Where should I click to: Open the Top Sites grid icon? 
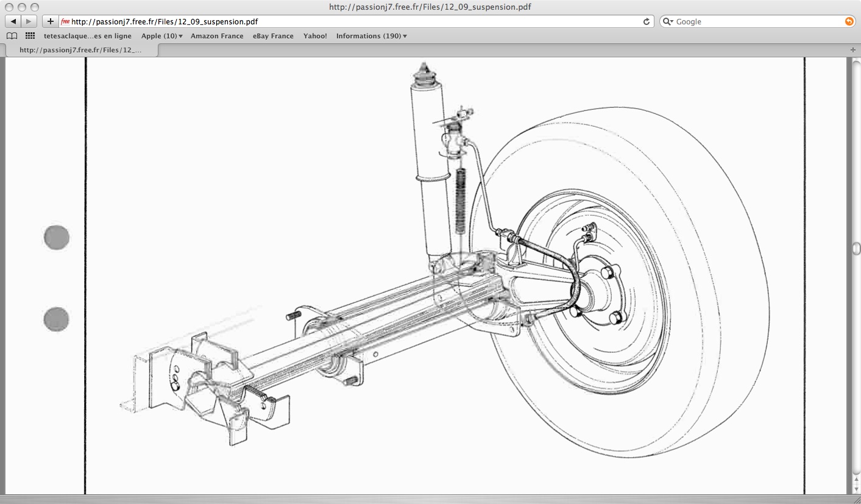(x=30, y=36)
